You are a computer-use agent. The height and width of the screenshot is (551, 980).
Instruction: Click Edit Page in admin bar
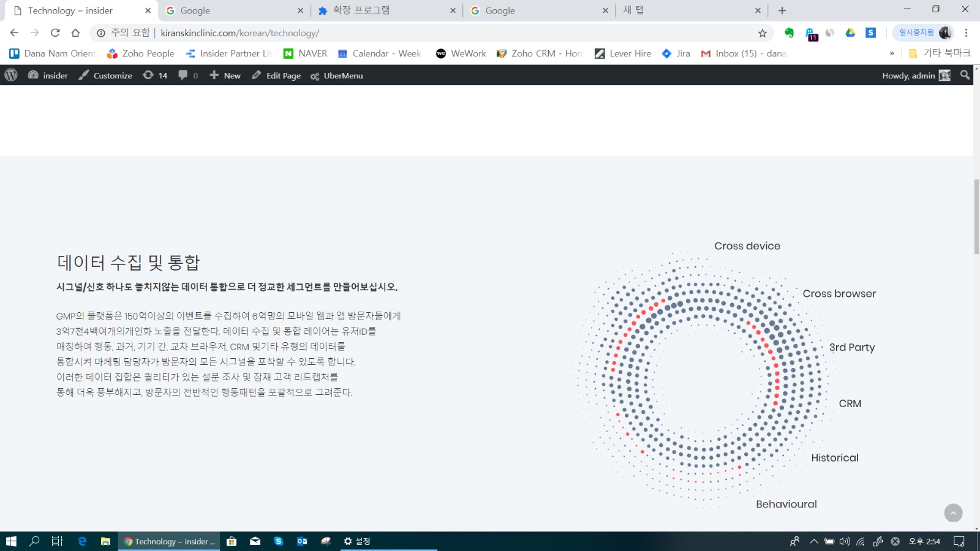tap(276, 75)
